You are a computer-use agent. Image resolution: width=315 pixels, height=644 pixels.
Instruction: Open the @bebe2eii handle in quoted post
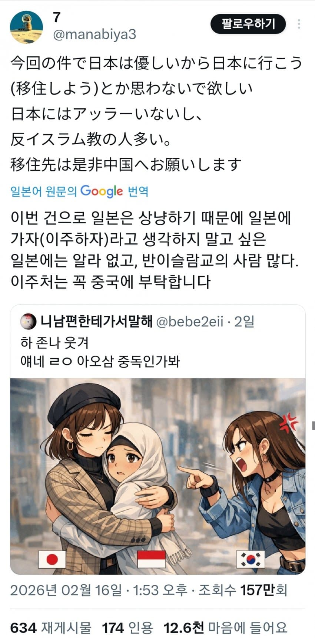(190, 322)
